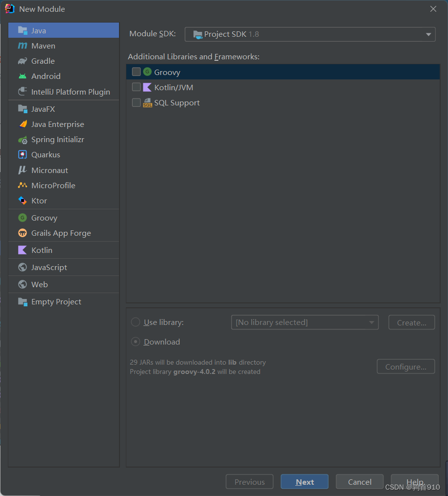This screenshot has width=448, height=496.
Task: Click the Next button
Action: pos(305,482)
